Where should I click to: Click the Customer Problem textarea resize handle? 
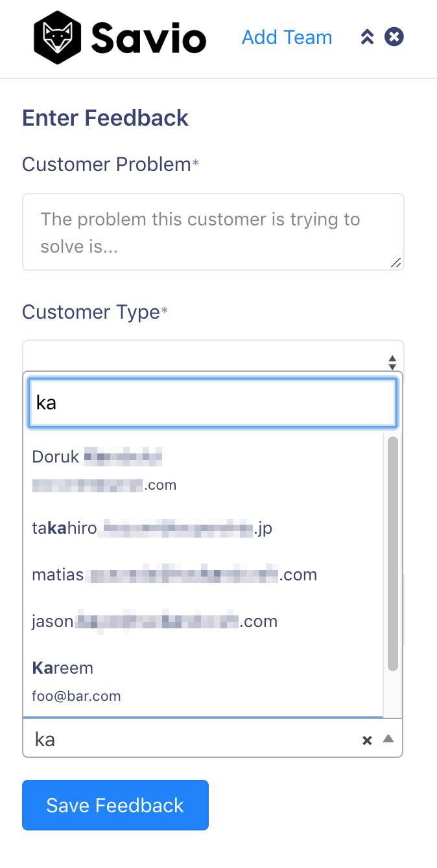click(396, 262)
